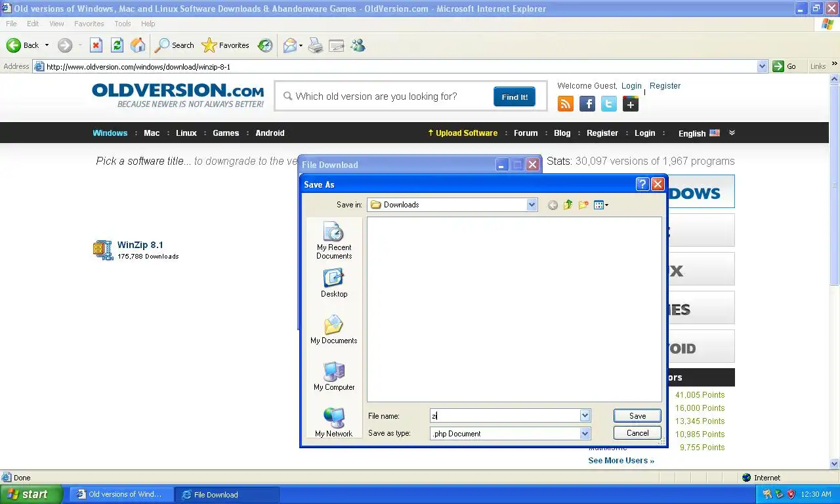Open the Mail button dropdown arrow
This screenshot has width=840, height=504.
click(x=301, y=45)
